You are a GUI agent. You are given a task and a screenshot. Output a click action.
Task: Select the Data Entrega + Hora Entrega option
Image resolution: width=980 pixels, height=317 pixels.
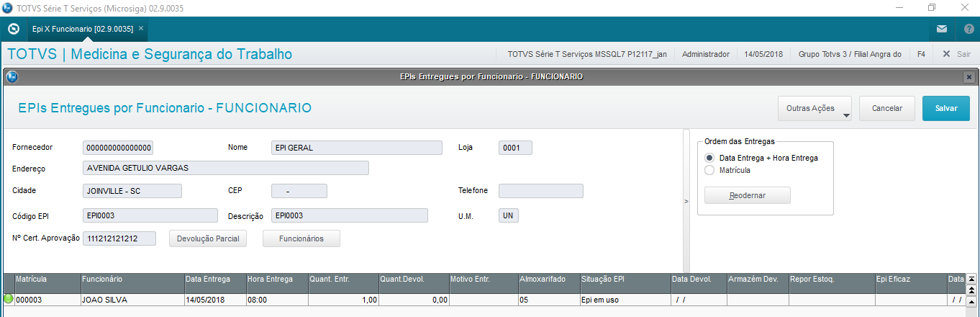(x=709, y=158)
